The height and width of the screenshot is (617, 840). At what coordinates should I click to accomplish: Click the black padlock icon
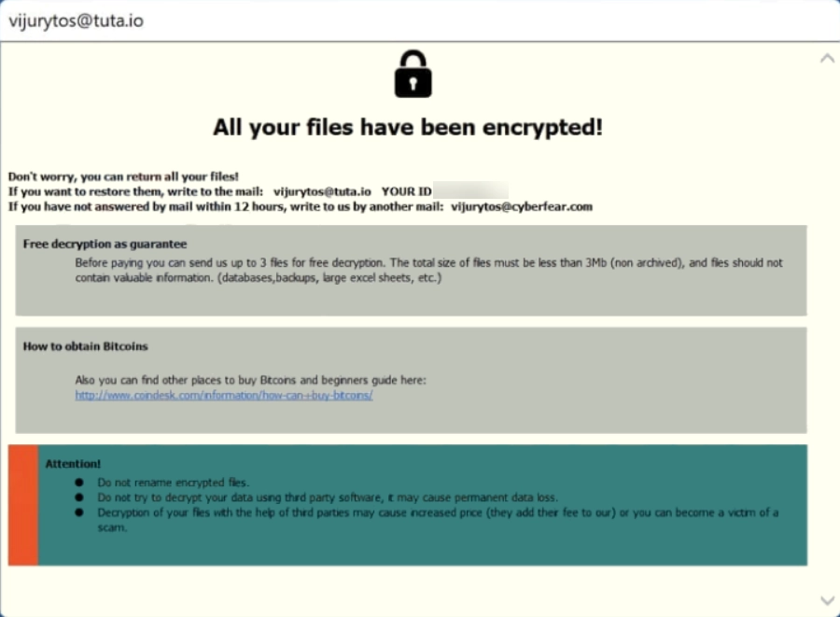coord(413,73)
